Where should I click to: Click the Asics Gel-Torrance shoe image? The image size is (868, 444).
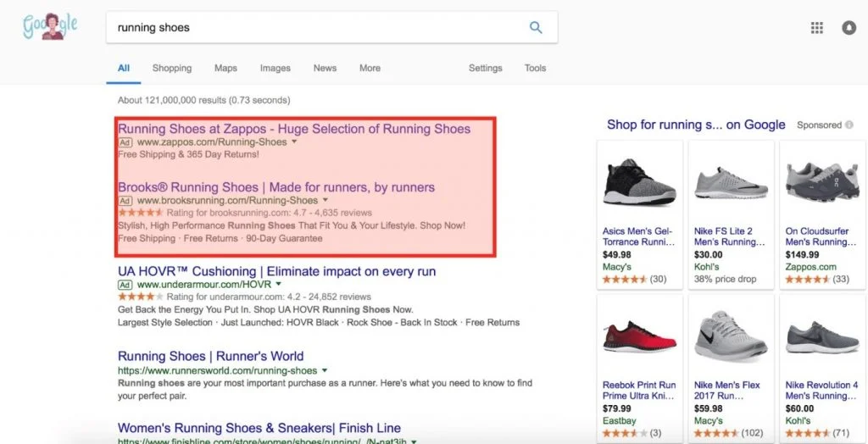point(639,181)
